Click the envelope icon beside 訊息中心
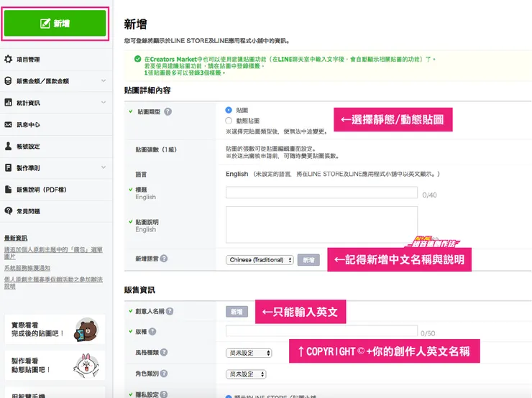The width and height of the screenshot is (532, 398). [x=8, y=124]
